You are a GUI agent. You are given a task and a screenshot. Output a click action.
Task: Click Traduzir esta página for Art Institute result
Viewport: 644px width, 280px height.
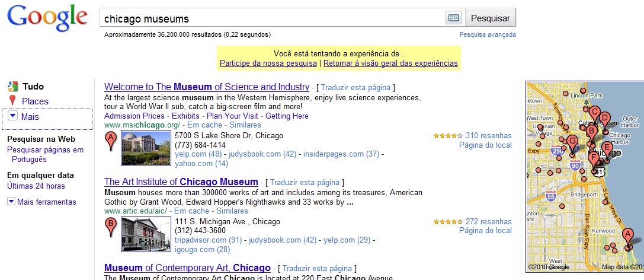click(x=305, y=182)
